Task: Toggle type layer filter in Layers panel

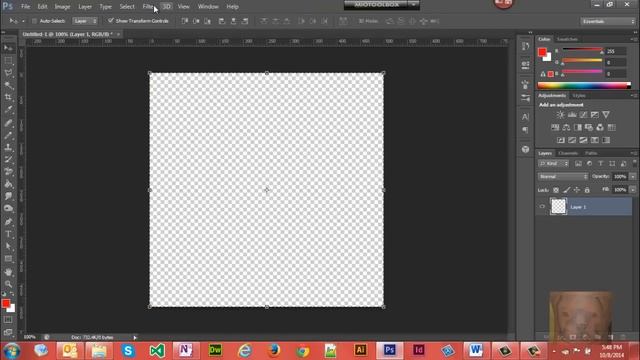Action: [600, 164]
